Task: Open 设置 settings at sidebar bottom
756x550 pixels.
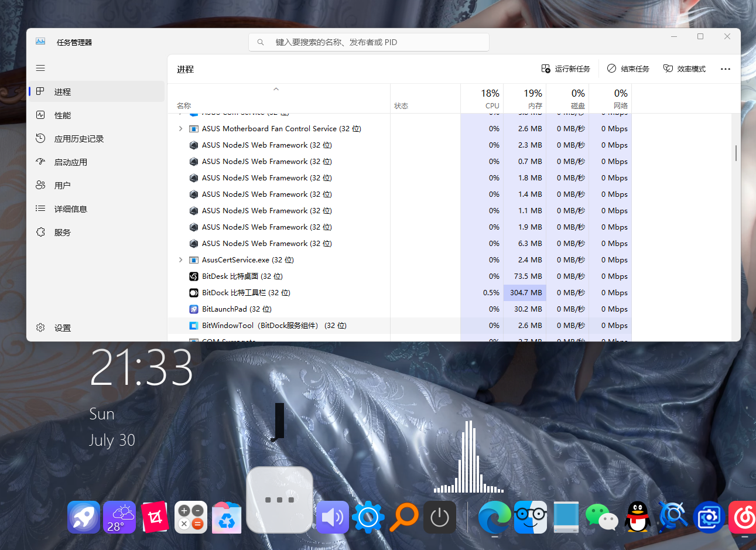Action: (x=62, y=328)
